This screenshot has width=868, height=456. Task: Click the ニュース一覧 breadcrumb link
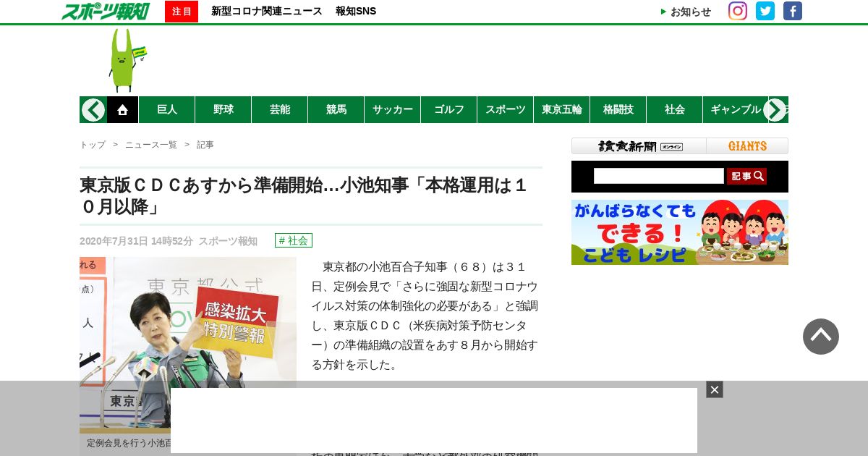point(151,145)
